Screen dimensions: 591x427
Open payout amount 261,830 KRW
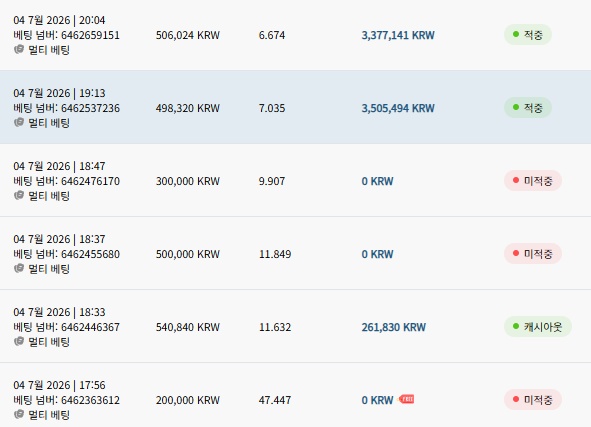point(393,327)
